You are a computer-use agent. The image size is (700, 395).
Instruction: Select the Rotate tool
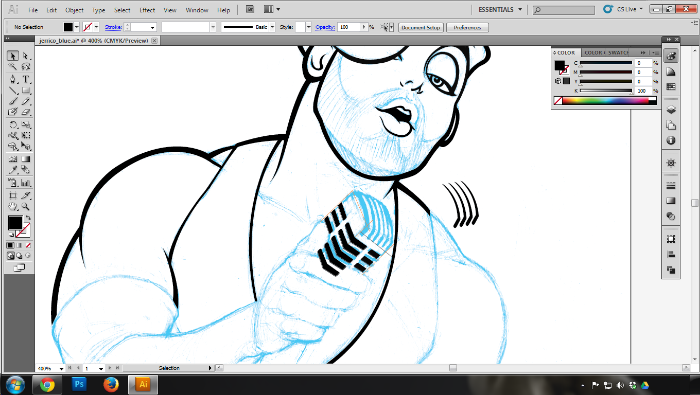point(13,125)
